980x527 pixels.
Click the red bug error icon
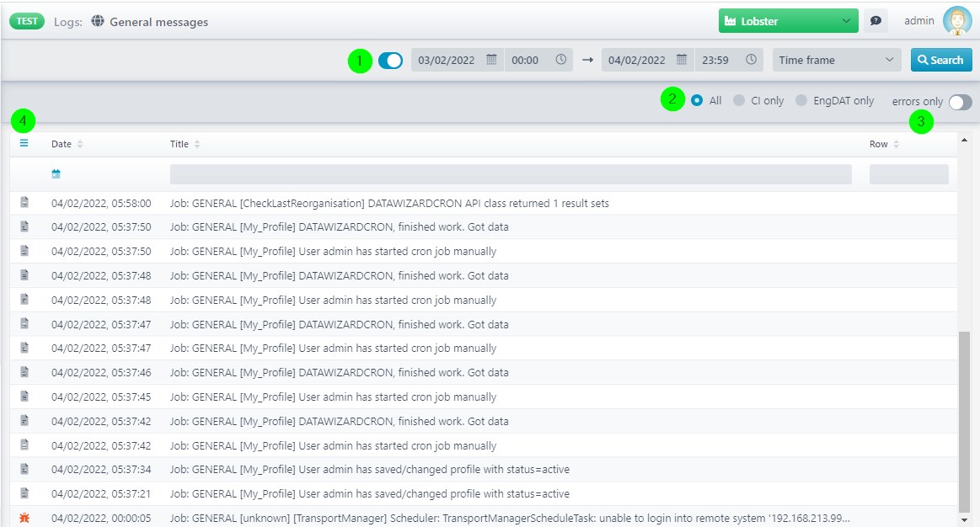point(24,518)
